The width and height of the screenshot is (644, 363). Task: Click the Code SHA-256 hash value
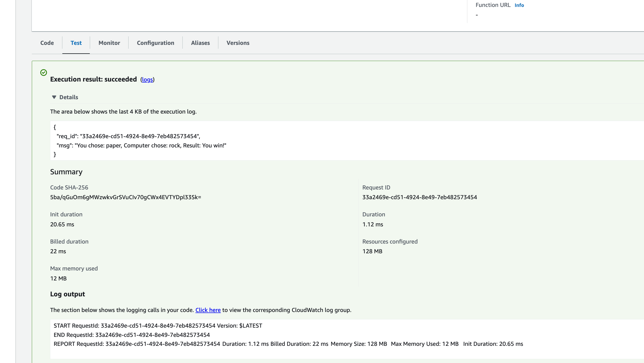click(125, 197)
